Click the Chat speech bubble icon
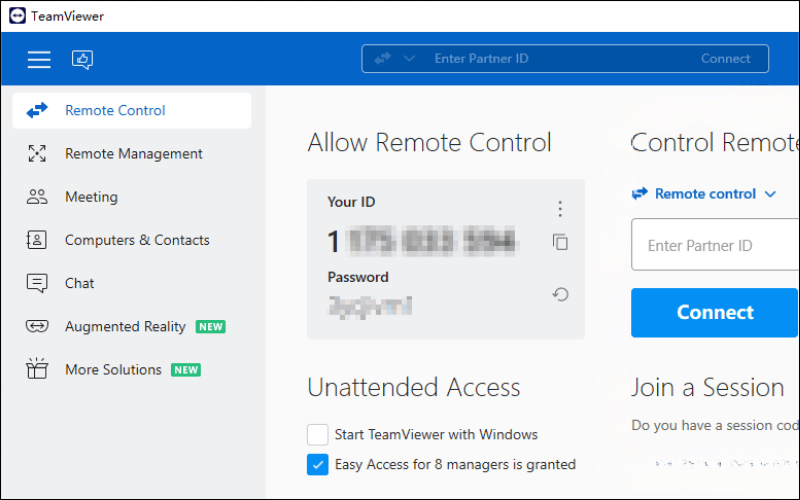800x500 pixels. [x=37, y=283]
